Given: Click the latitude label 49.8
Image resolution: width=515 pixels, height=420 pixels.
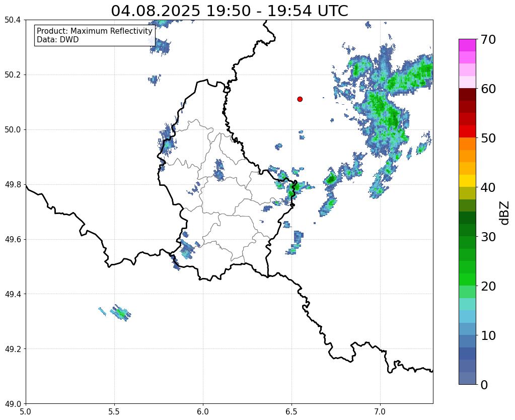Looking at the screenshot, I should pos(13,185).
